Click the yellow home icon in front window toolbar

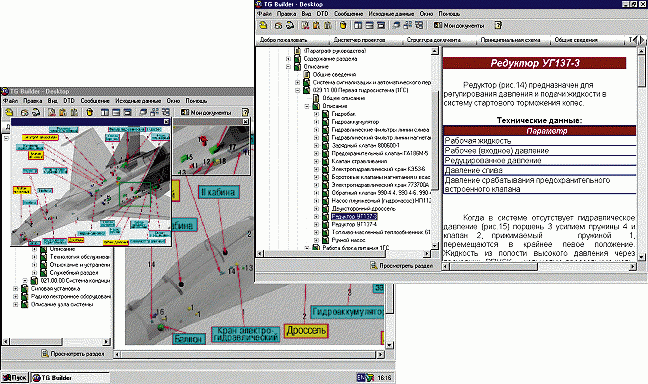tap(263, 25)
